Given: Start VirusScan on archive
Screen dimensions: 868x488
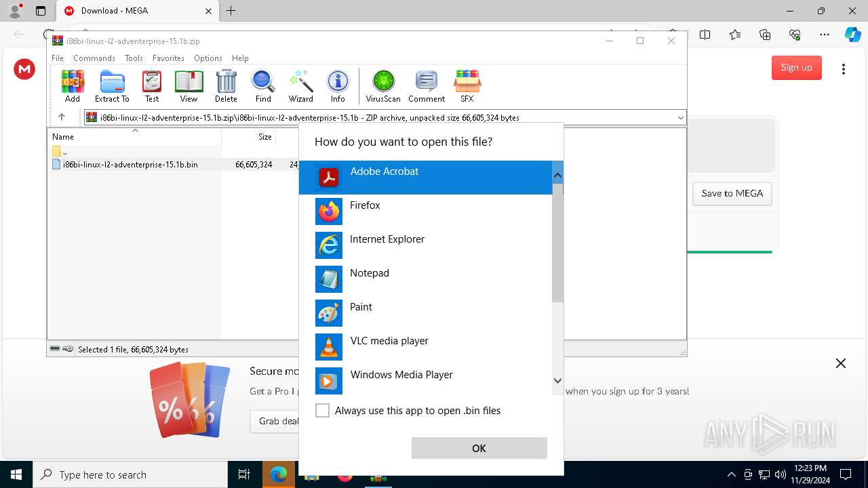Looking at the screenshot, I should click(x=383, y=86).
